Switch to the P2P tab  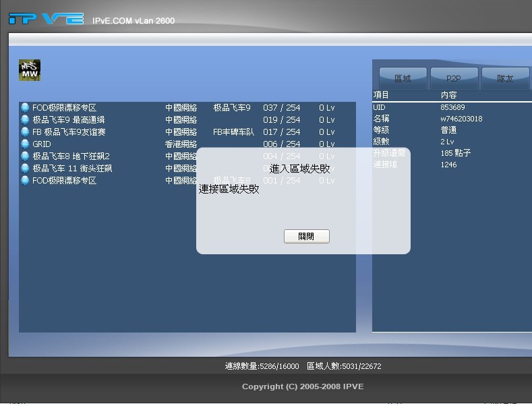(x=454, y=79)
